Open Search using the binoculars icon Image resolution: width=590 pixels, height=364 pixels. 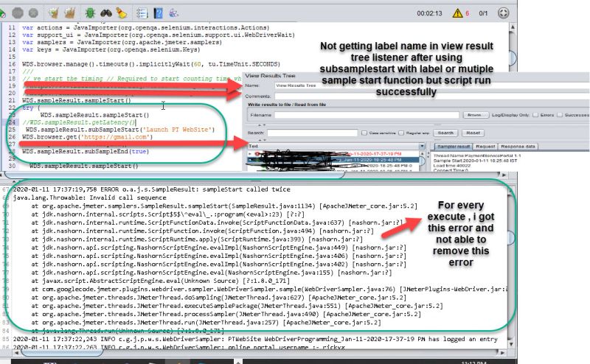pyautogui.click(x=105, y=13)
